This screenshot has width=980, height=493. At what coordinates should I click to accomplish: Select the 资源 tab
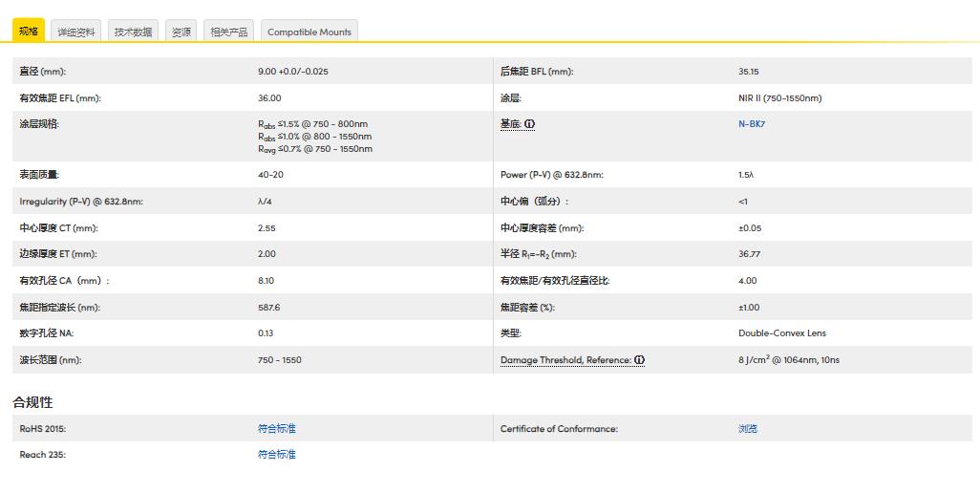181,32
